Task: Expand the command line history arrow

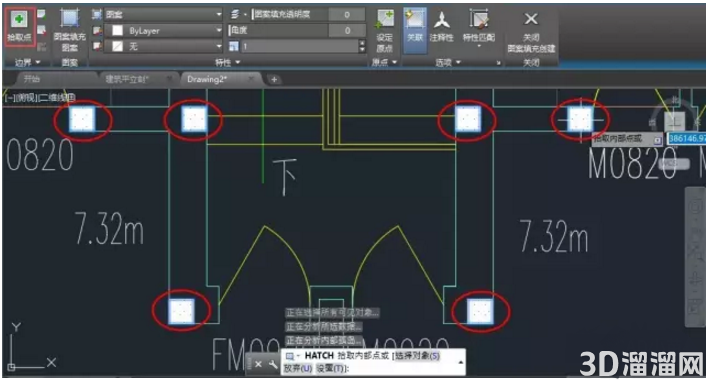Action: (x=461, y=362)
